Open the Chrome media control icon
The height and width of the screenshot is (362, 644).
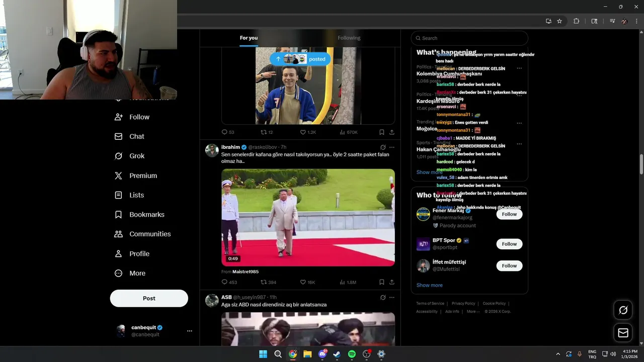[612, 21]
